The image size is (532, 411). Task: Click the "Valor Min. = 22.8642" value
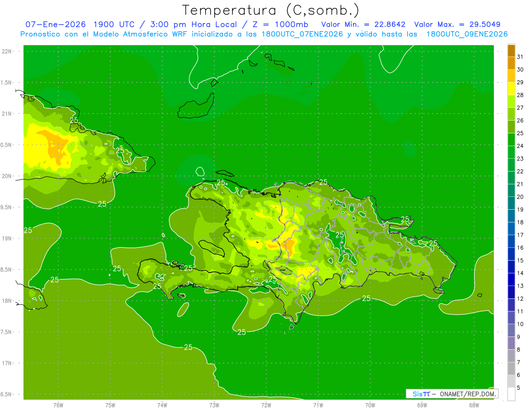click(x=364, y=24)
